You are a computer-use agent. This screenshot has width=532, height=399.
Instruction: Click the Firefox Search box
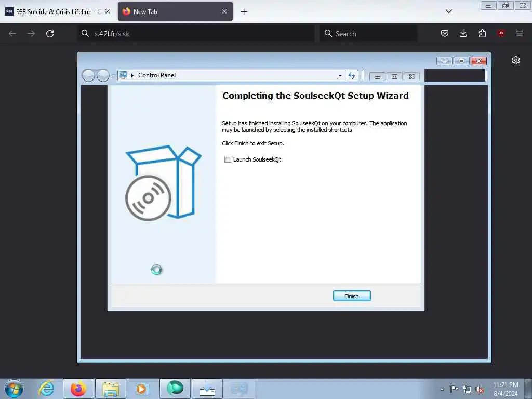click(x=368, y=34)
